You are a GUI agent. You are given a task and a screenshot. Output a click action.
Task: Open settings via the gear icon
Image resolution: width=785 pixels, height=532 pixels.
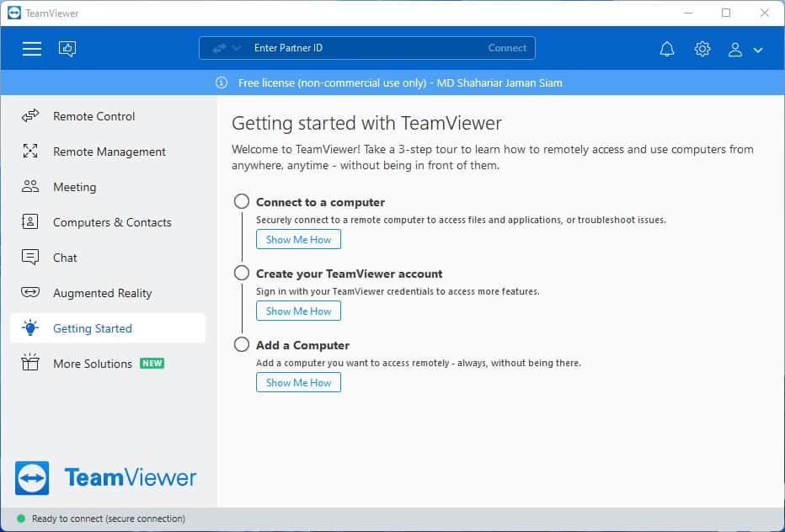click(x=702, y=49)
